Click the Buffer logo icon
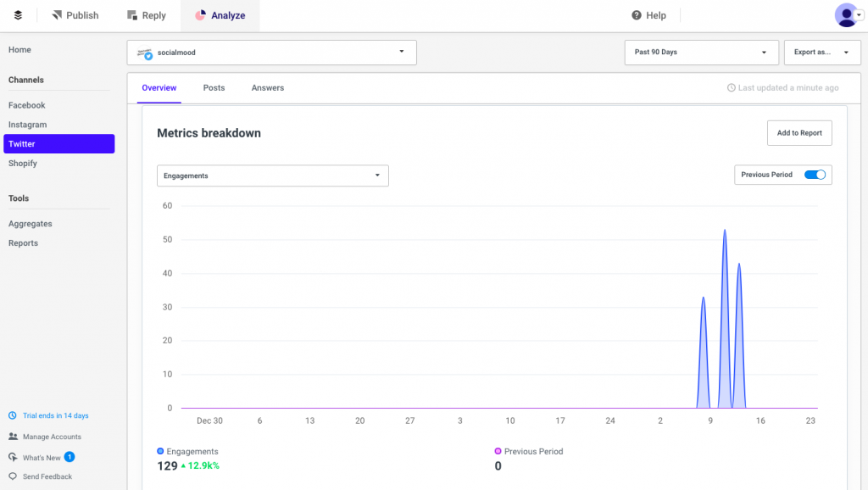868x490 pixels. 18,15
